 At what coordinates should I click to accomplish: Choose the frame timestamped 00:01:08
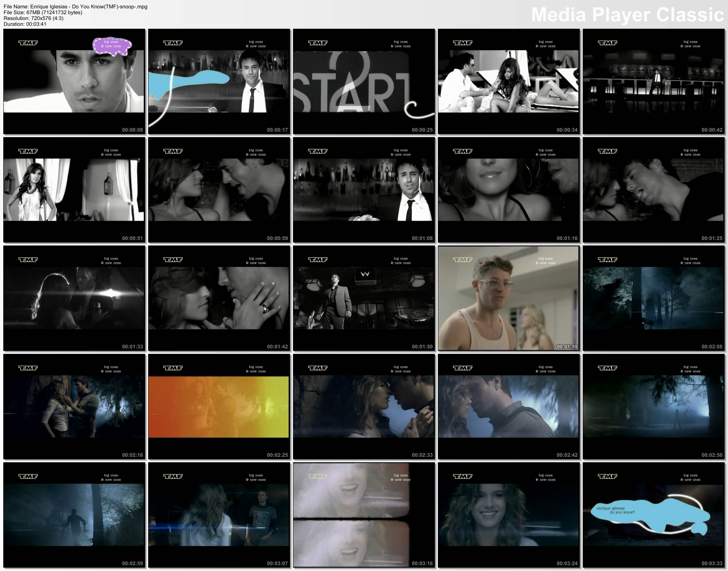coord(364,189)
